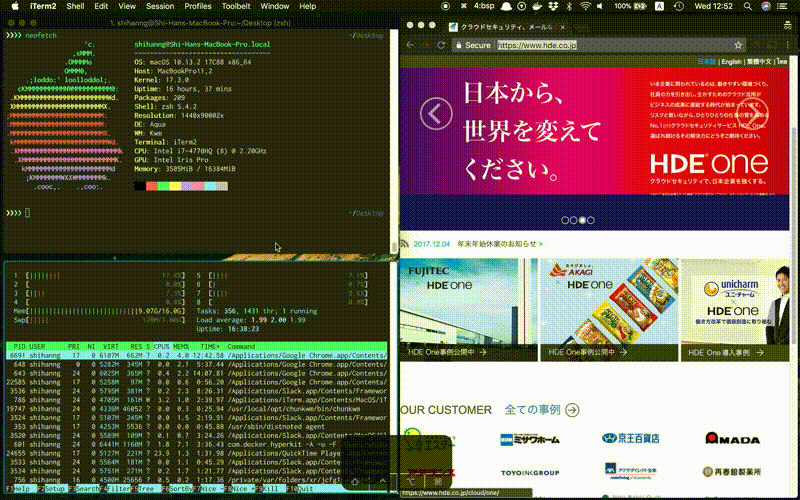This screenshot has width=800, height=500.
Task: Open the Window menu
Action: 274,6
